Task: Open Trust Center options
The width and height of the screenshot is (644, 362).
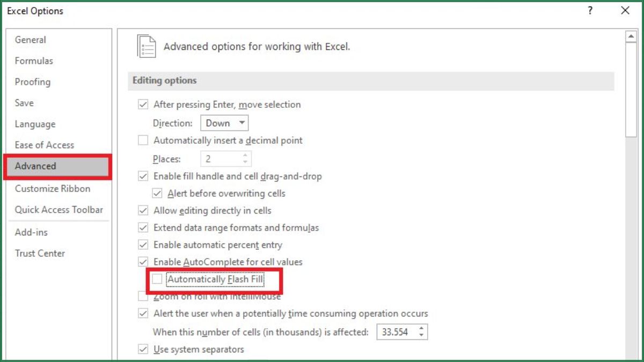Action: coord(40,253)
